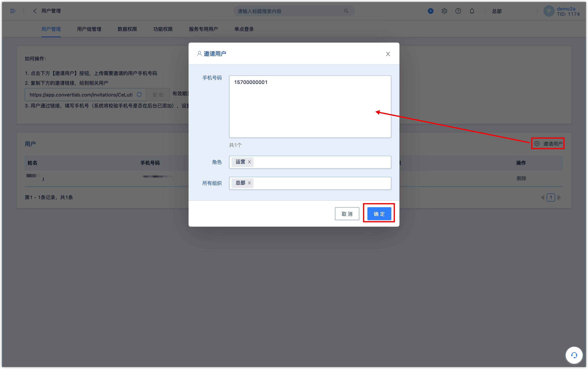
Task: Click the blue plus add icon
Action: coord(430,11)
